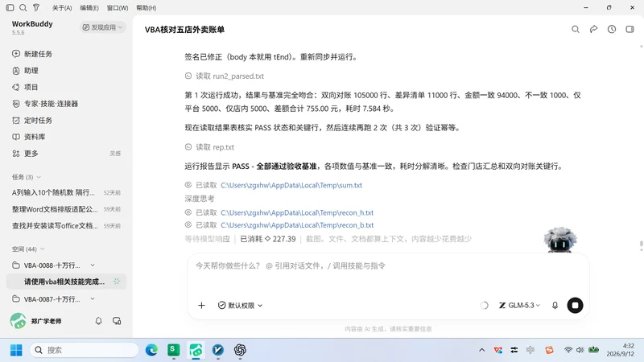Open the 编辑(E) menu
644x362 pixels.
pos(89,8)
